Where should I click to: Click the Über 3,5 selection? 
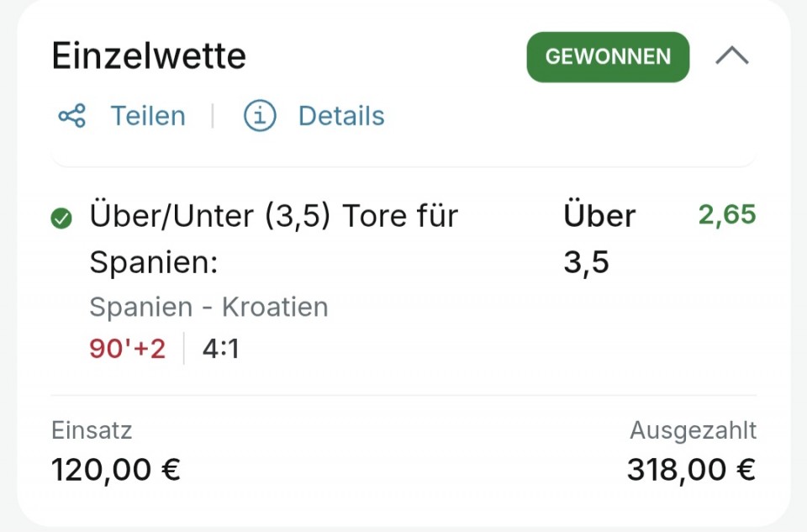599,239
